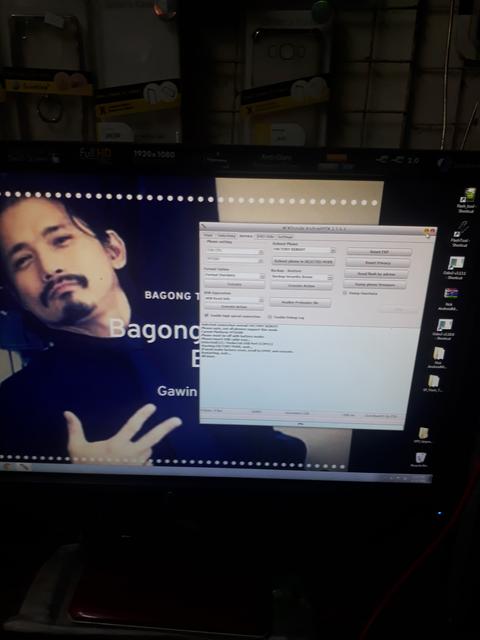Click the Reset FRP button
480x640 pixels.
point(379,252)
